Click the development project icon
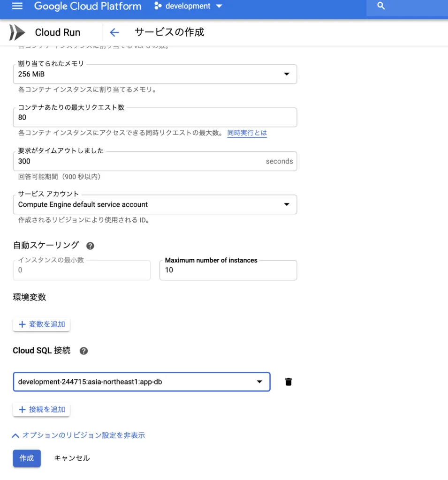Screen dimensions: 448x480 pos(158,6)
